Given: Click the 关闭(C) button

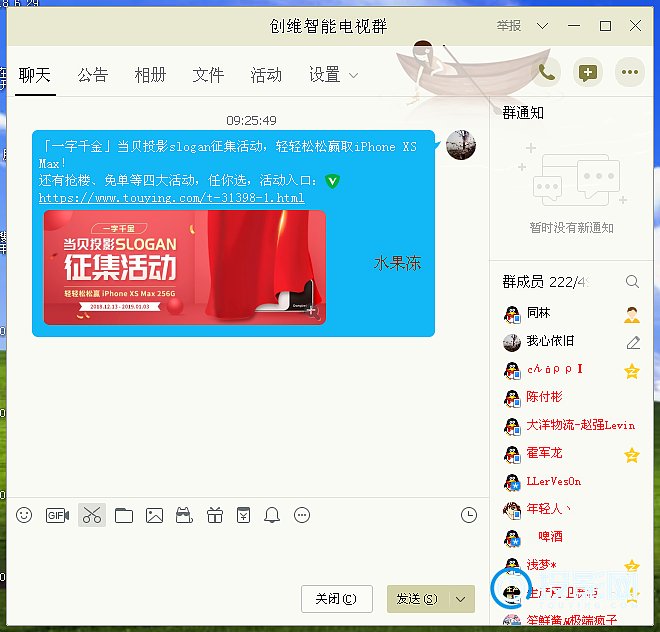Looking at the screenshot, I should 335,599.
